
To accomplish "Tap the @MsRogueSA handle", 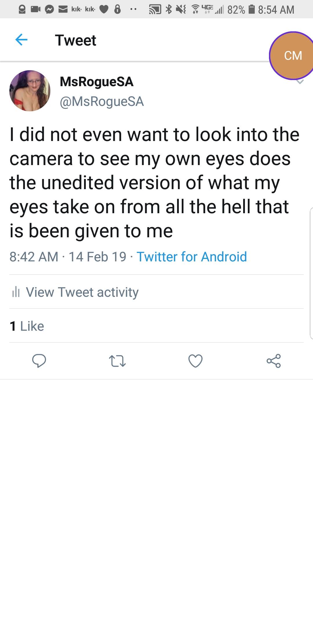I will coord(102,102).
